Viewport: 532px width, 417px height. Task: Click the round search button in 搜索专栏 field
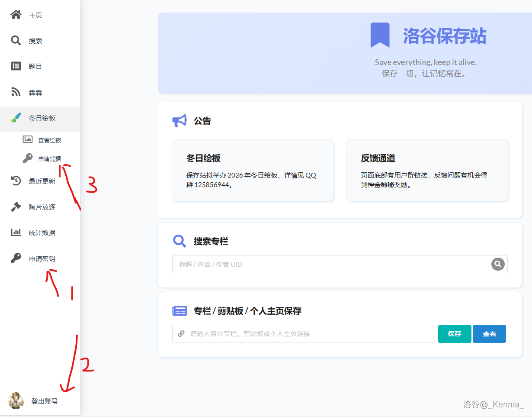coord(498,264)
